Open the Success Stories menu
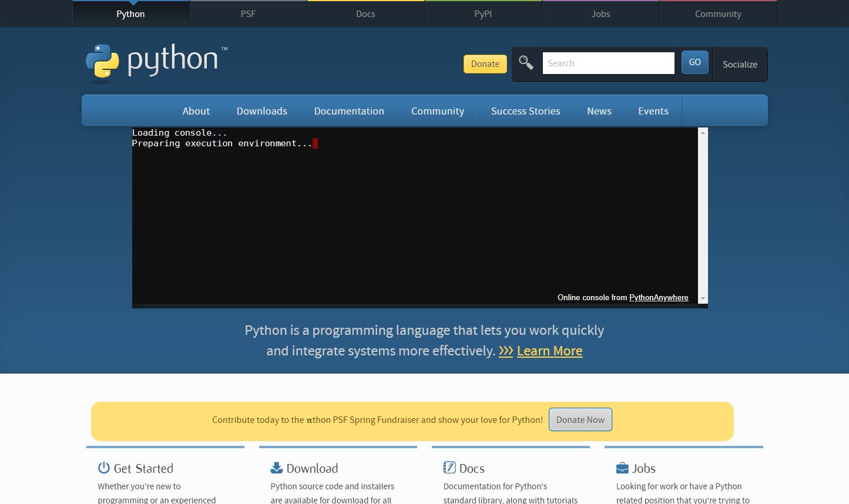 (x=525, y=111)
